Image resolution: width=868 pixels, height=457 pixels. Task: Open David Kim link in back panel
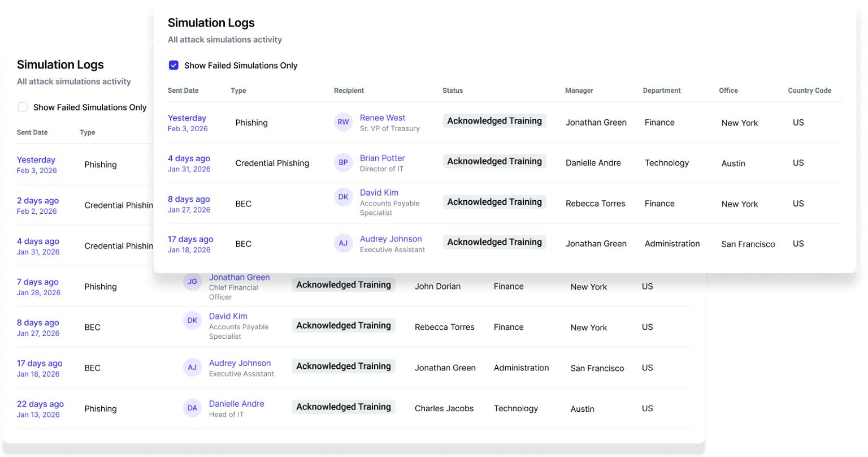point(228,316)
